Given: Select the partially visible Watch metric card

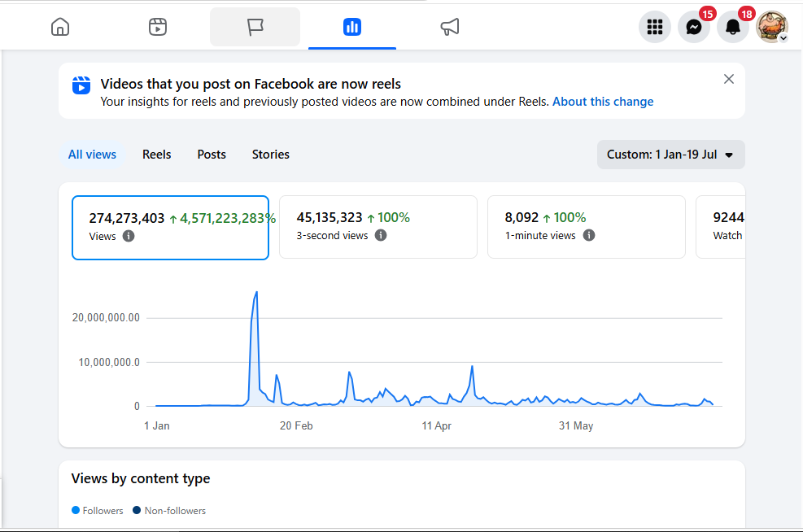Looking at the screenshot, I should tap(721, 227).
